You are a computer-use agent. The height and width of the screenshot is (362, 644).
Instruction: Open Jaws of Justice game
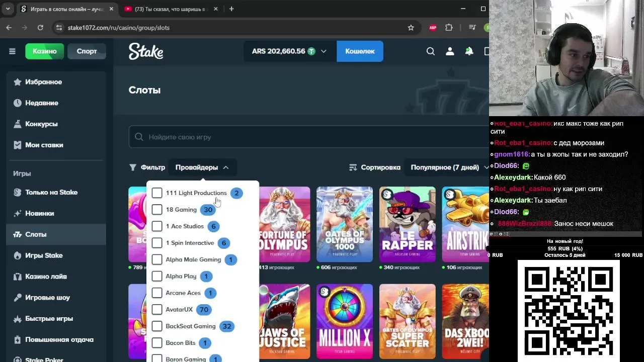click(x=285, y=322)
